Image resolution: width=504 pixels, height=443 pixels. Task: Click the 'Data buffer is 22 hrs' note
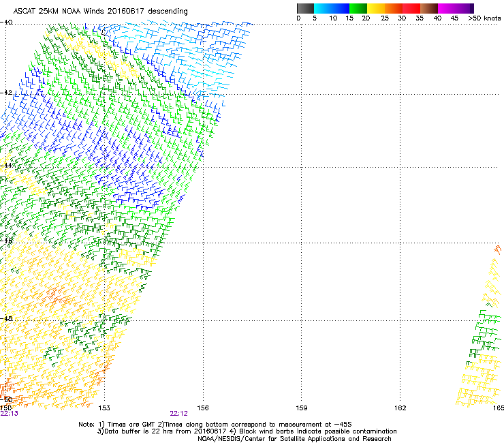pos(247,431)
